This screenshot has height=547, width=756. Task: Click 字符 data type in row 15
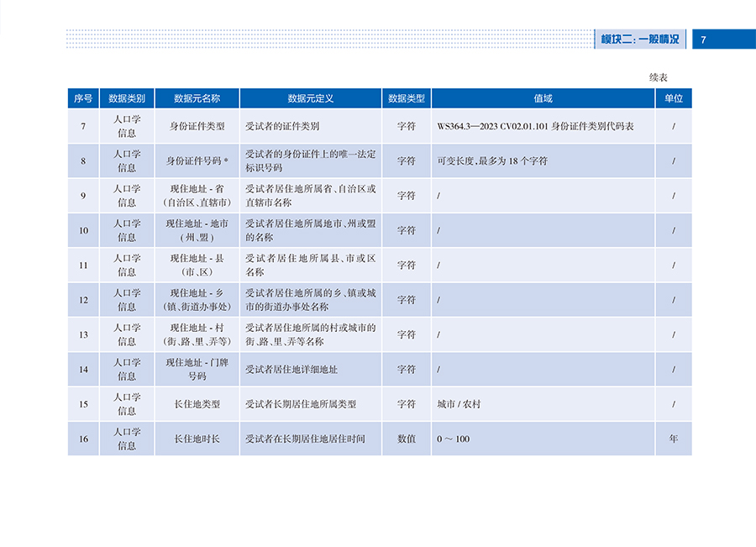[x=407, y=404]
